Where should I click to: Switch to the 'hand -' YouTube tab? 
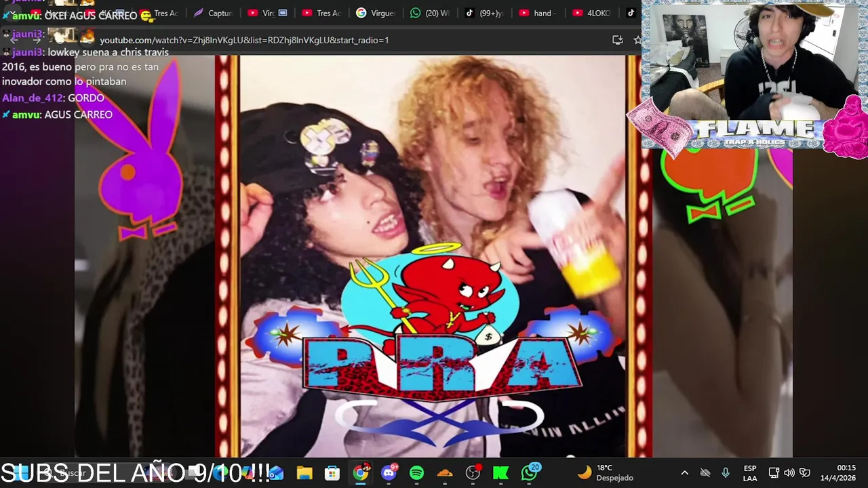click(538, 13)
